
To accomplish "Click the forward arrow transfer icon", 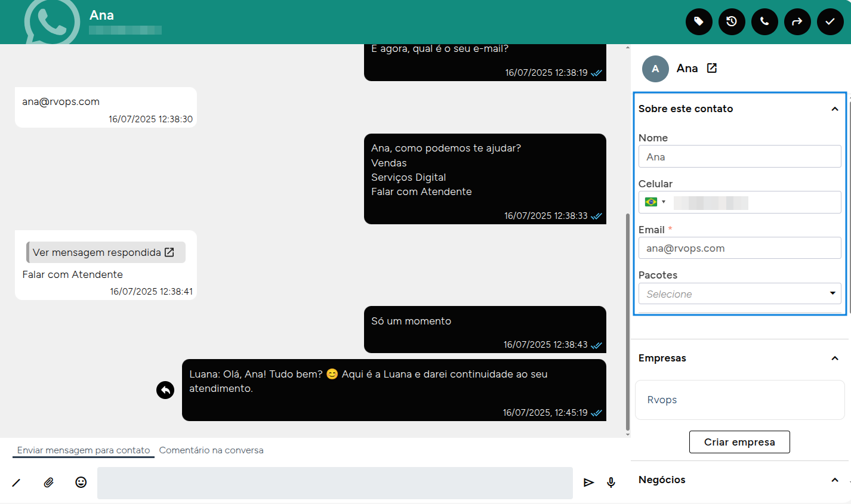I will click(x=797, y=22).
